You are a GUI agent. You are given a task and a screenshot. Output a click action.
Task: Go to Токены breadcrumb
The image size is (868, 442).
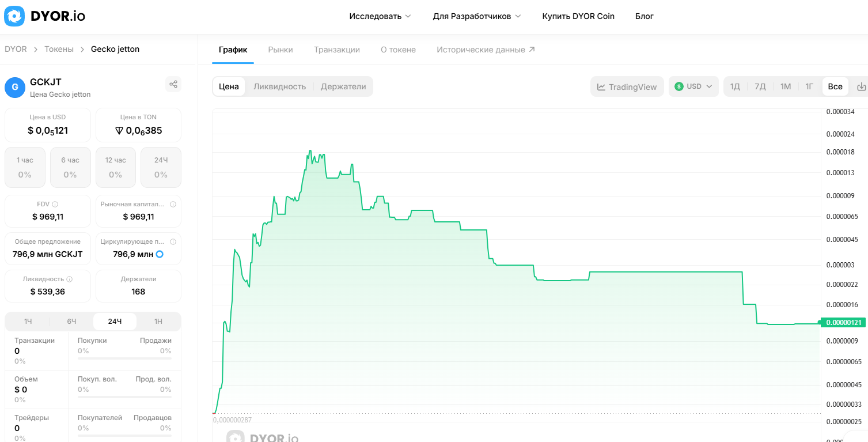59,49
